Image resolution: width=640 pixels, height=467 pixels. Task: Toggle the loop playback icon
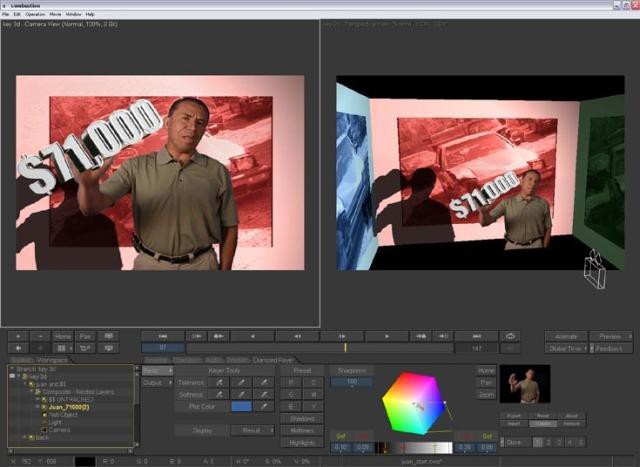coord(512,336)
